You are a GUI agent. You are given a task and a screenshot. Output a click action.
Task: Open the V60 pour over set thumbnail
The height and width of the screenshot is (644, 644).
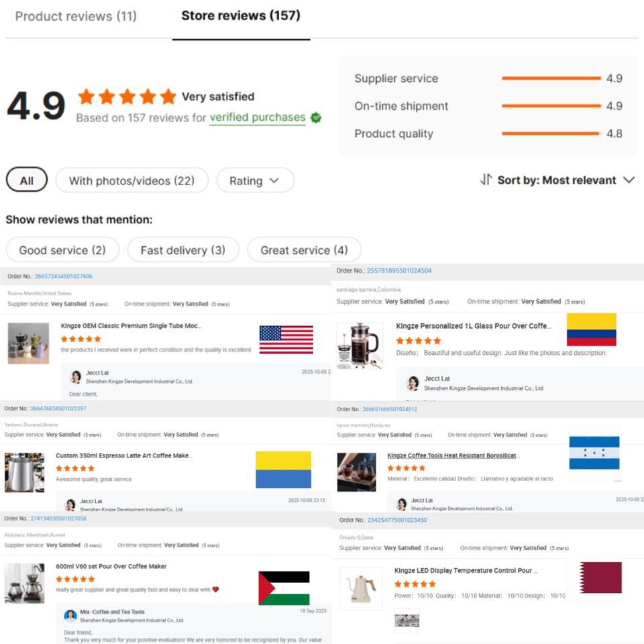[x=24, y=583]
